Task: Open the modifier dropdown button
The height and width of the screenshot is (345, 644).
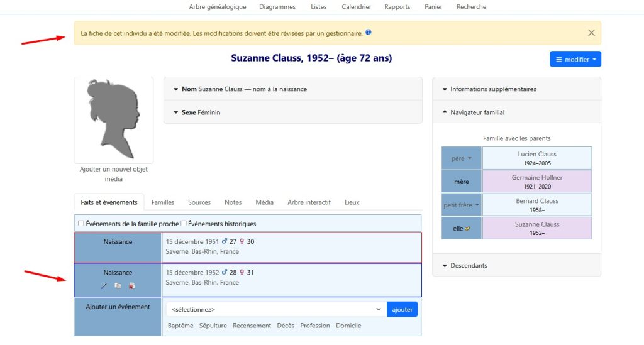Action: [575, 60]
